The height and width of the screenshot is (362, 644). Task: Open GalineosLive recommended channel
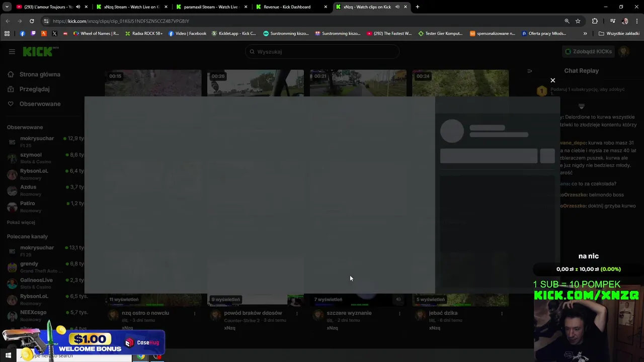click(45, 283)
